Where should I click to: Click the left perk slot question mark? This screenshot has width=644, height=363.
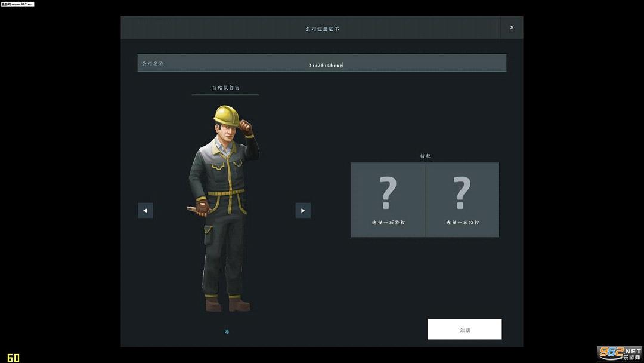point(388,193)
